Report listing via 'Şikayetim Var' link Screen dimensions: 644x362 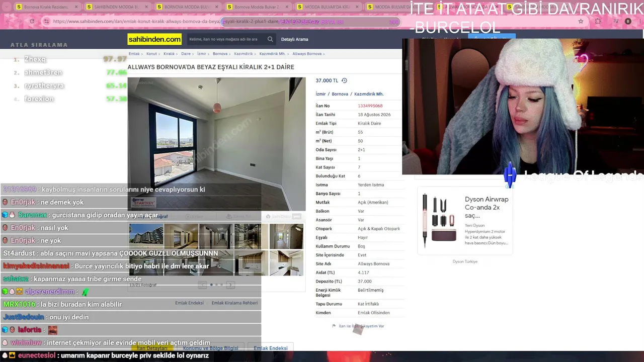click(x=361, y=326)
